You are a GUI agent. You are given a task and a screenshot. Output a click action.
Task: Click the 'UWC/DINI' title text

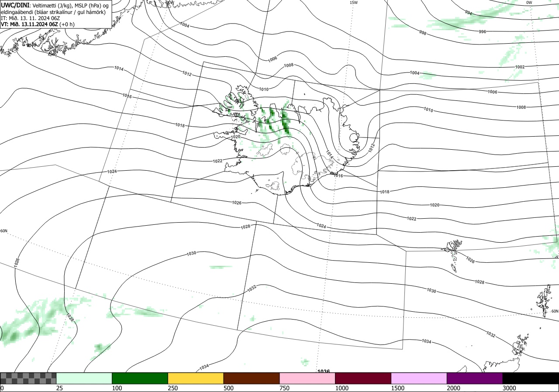point(15,5)
